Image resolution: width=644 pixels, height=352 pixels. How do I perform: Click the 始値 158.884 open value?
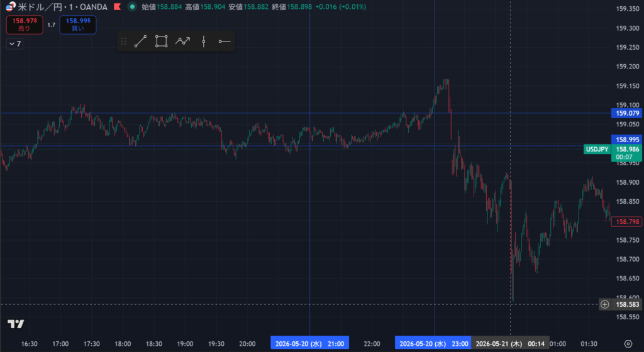(x=162, y=6)
